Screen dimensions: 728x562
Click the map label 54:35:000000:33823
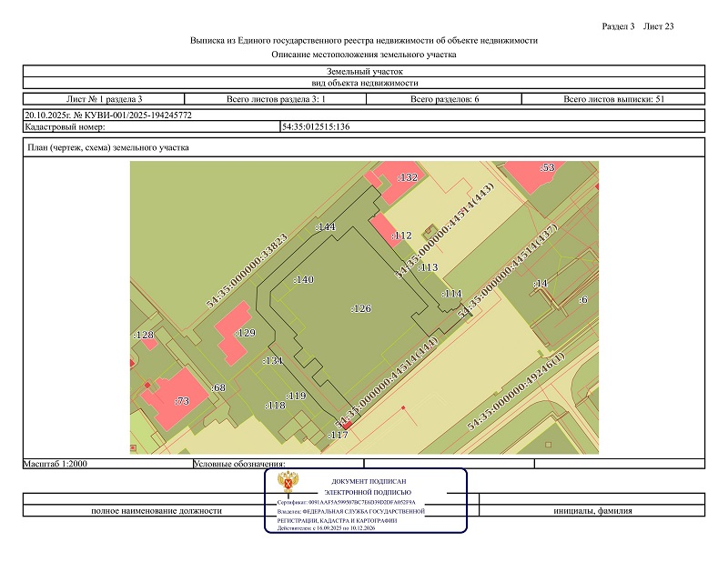[x=248, y=271]
